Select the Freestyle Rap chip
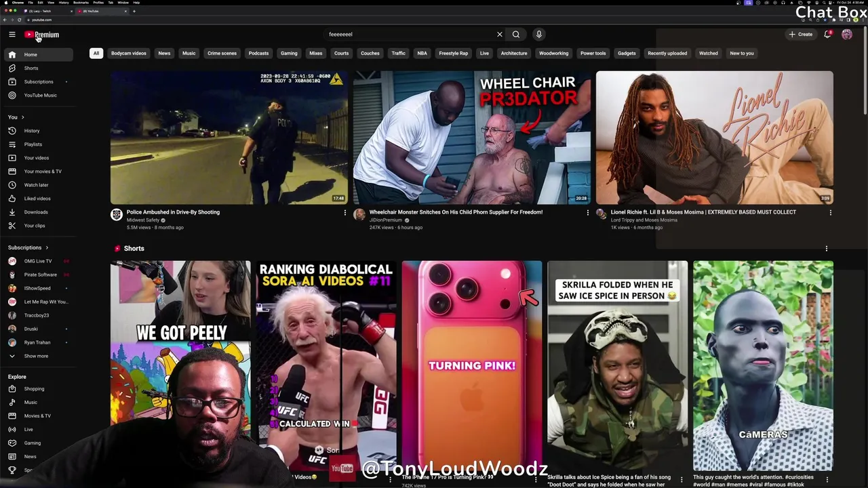This screenshot has height=488, width=868. (454, 53)
